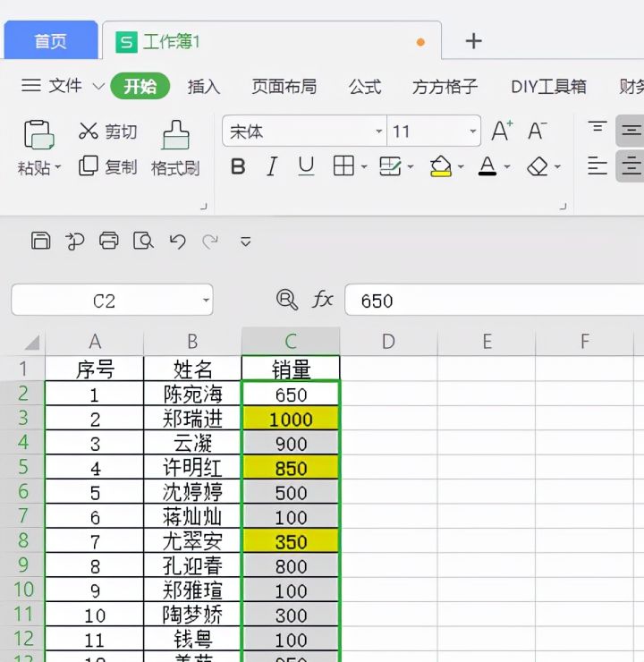Open the hamburger file menu icon

point(31,86)
